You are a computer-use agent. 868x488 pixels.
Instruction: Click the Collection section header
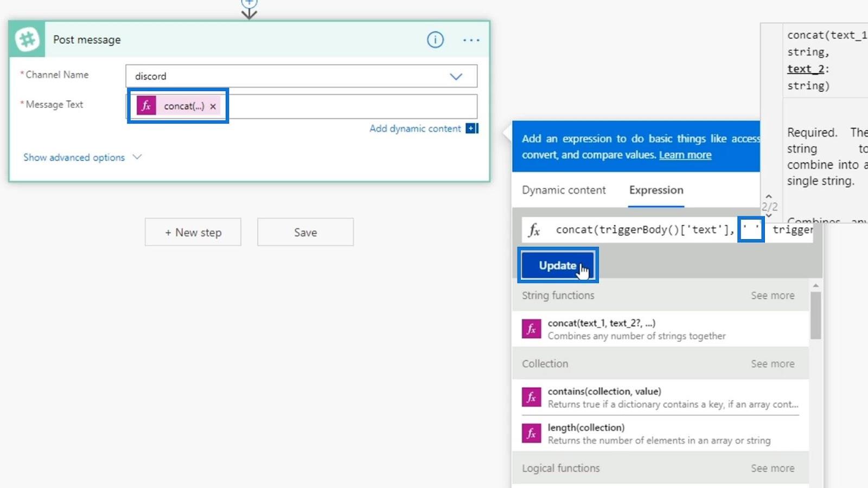pyautogui.click(x=545, y=364)
